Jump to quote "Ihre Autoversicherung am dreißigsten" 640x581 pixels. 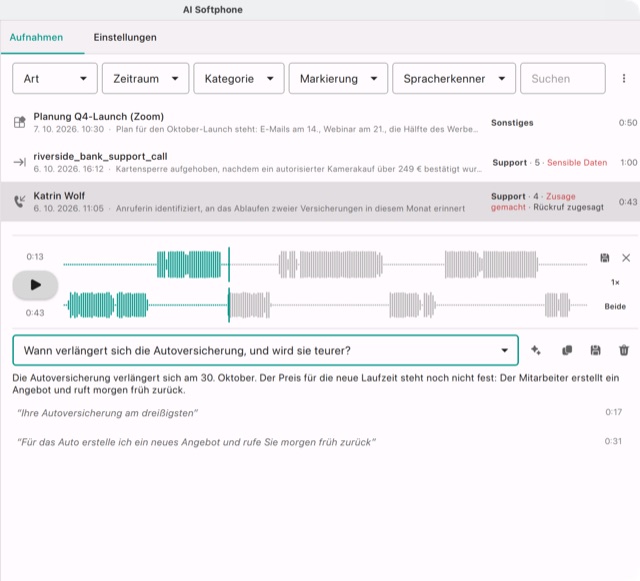108,413
